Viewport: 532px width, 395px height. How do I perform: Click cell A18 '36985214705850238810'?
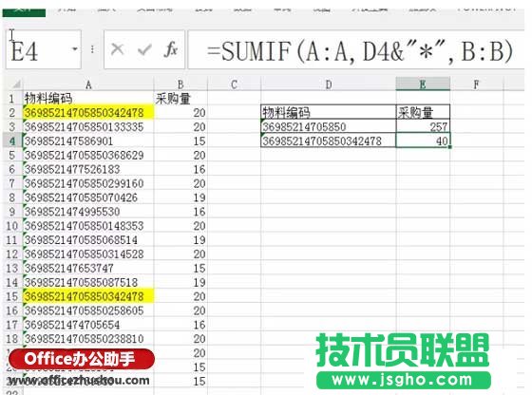88,339
